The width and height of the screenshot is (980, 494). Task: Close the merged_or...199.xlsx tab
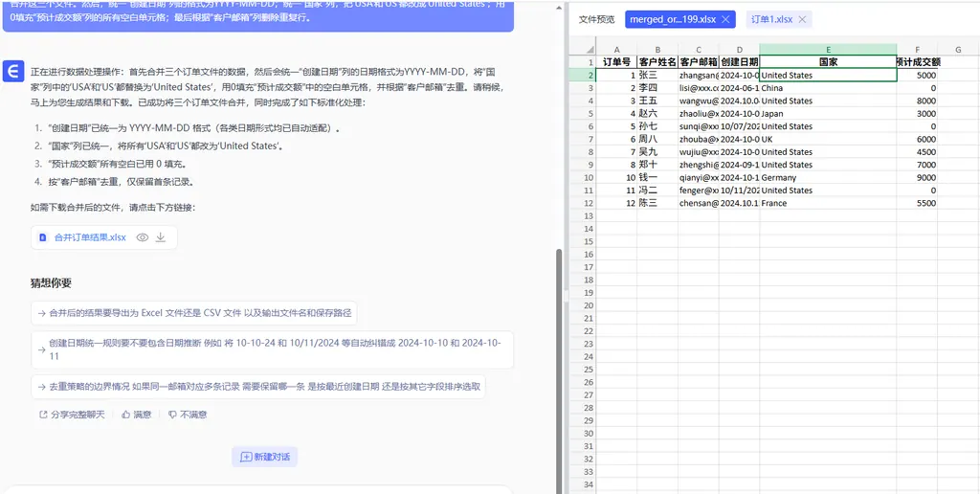pyautogui.click(x=726, y=19)
